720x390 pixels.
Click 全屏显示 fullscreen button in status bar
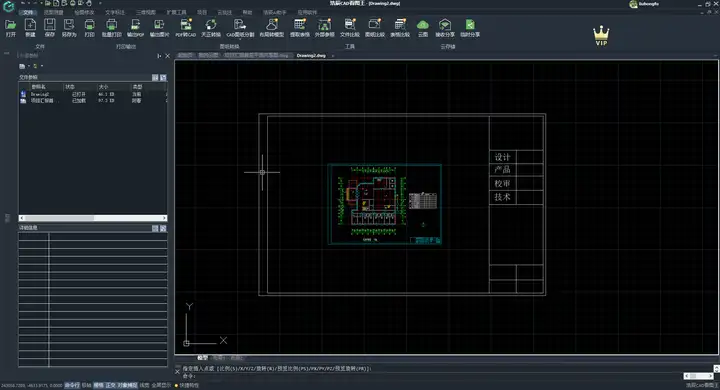(x=161, y=385)
